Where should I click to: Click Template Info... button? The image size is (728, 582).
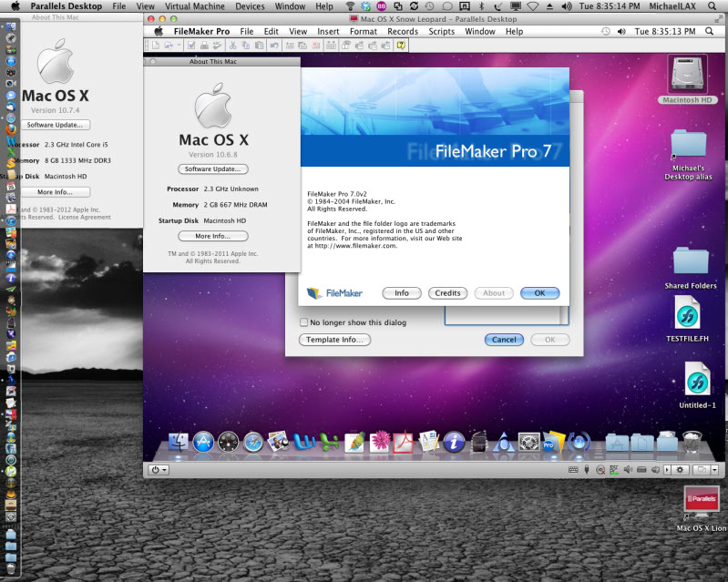(x=334, y=339)
